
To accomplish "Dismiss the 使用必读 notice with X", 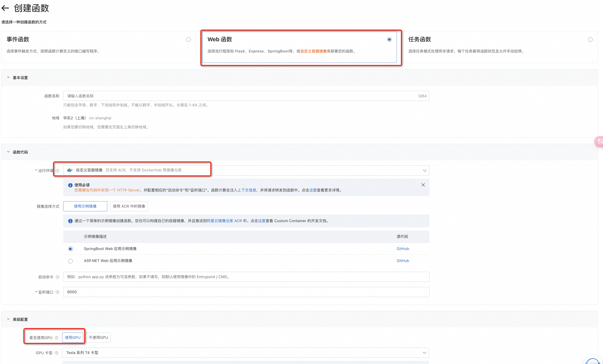I will click(x=423, y=185).
